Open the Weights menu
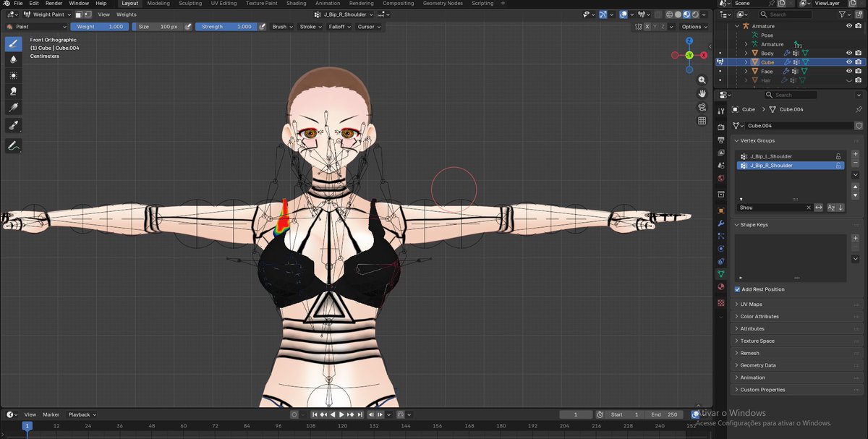Image resolution: width=868 pixels, height=439 pixels. coord(127,14)
